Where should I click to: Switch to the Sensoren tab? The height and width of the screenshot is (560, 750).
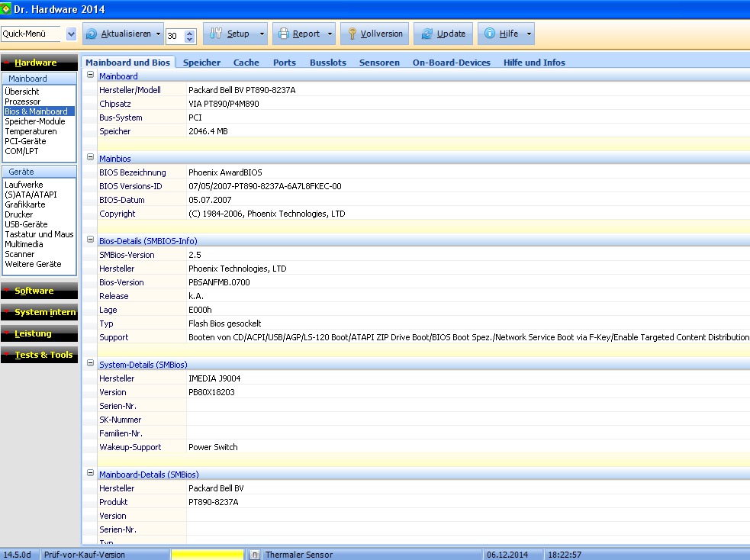379,63
